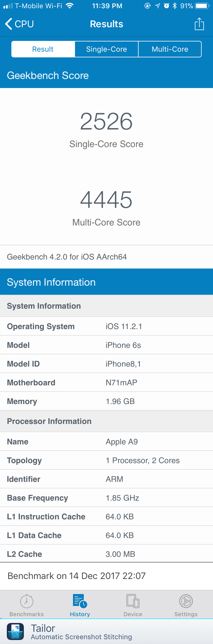Screen dimensions: 213x644
Task: Open the History tab icon
Action: coord(80,601)
